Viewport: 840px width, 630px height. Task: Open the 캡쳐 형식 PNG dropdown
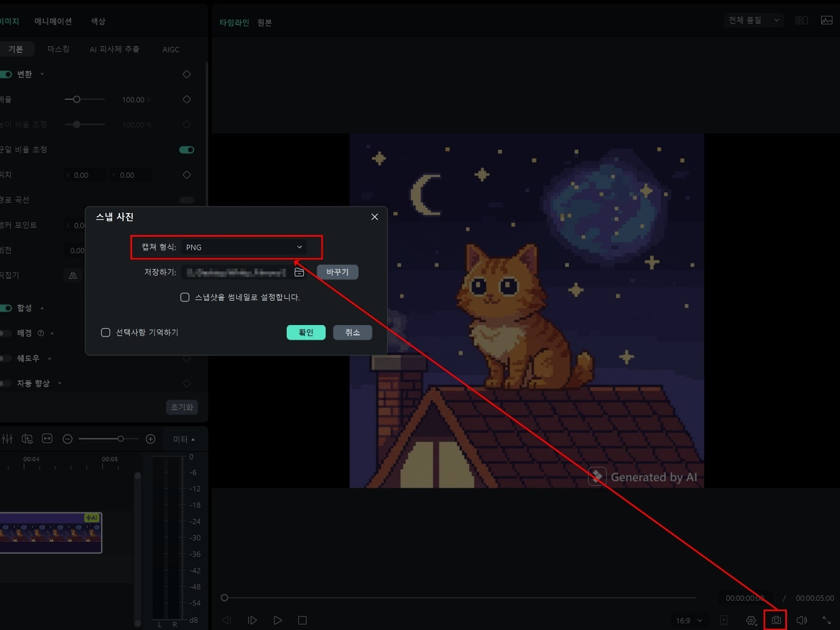coord(243,247)
